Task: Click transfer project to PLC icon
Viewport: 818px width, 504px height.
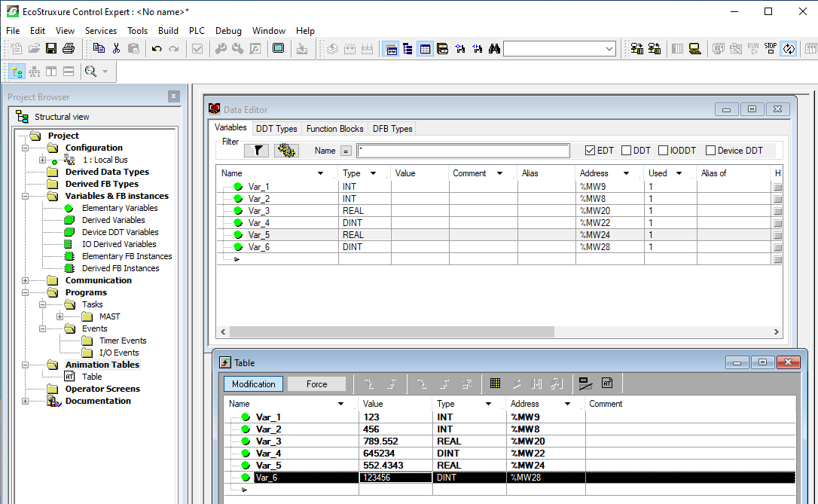Action: tap(637, 48)
